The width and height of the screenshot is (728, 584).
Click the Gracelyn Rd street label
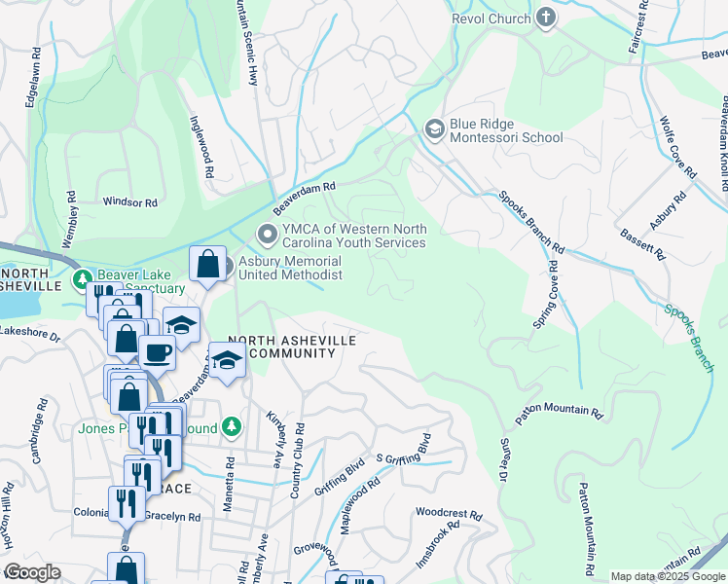[172, 516]
